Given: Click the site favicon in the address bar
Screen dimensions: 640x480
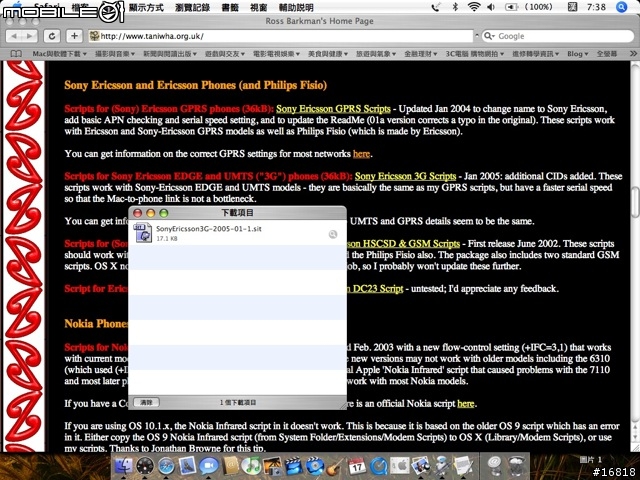Looking at the screenshot, I should coord(94,36).
